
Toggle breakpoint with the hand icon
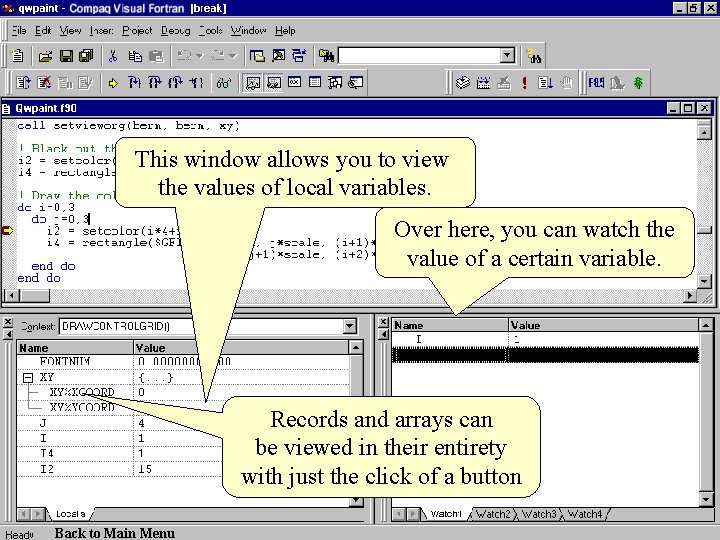pyautogui.click(x=566, y=83)
